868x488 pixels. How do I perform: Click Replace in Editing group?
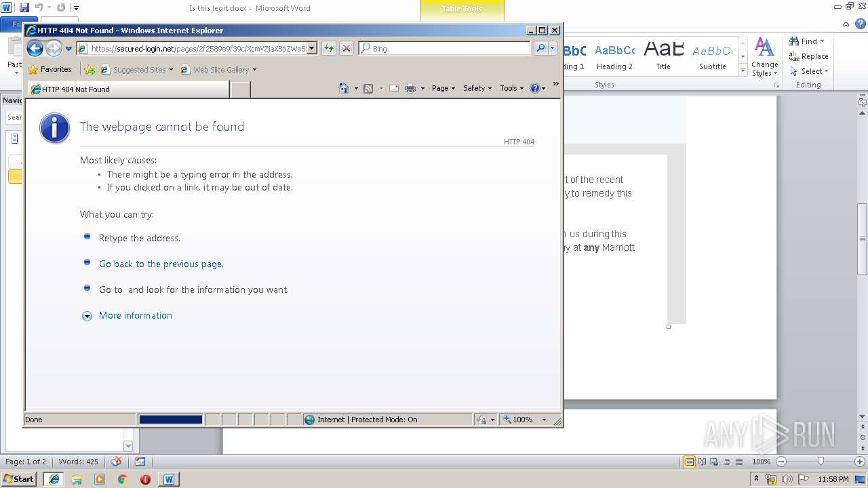(x=808, y=56)
